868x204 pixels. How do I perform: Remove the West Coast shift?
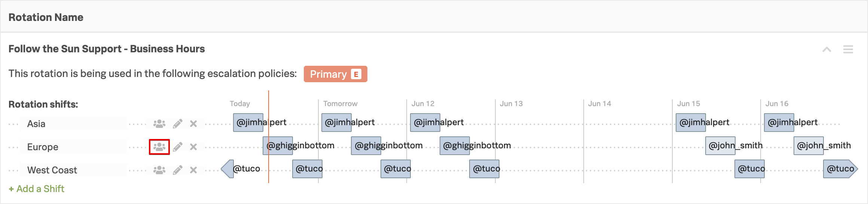pos(193,170)
